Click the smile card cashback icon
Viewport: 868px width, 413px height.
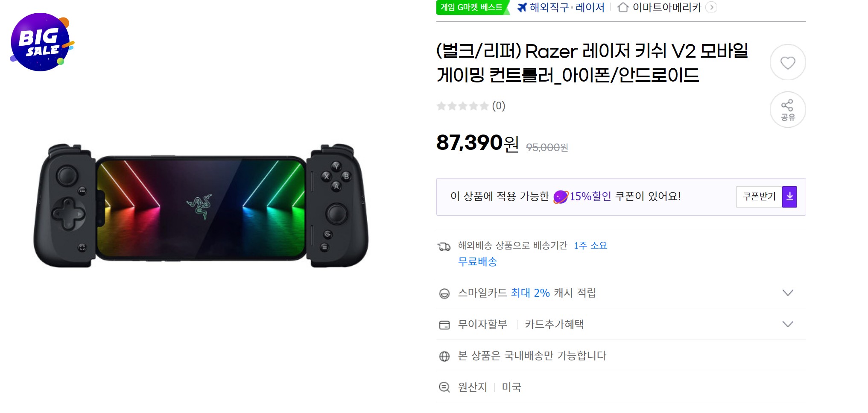point(445,293)
